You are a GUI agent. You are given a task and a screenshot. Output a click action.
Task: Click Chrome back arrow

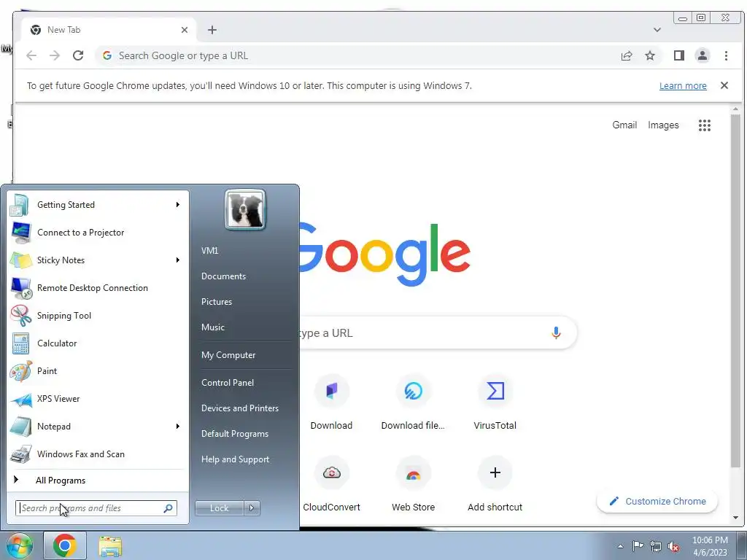31,55
